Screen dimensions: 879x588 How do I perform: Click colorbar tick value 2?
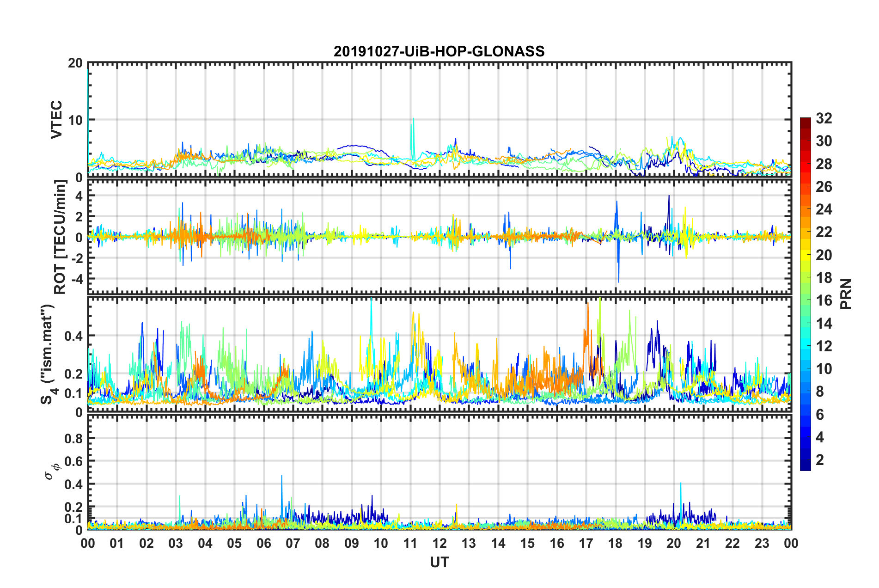point(820,459)
